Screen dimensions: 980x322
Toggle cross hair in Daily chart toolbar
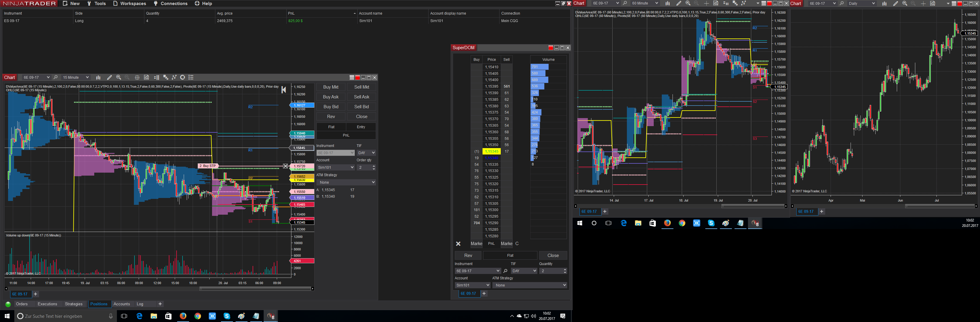tap(923, 3)
